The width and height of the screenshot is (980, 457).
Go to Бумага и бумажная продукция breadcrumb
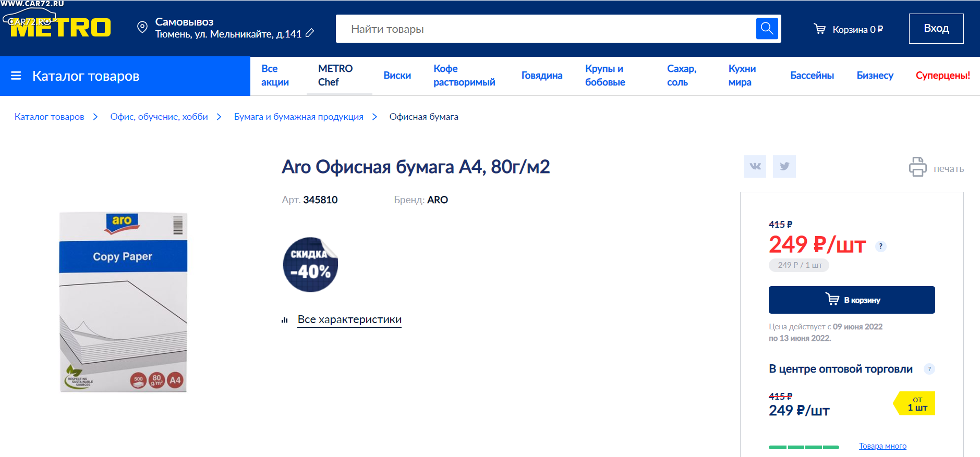coord(298,117)
